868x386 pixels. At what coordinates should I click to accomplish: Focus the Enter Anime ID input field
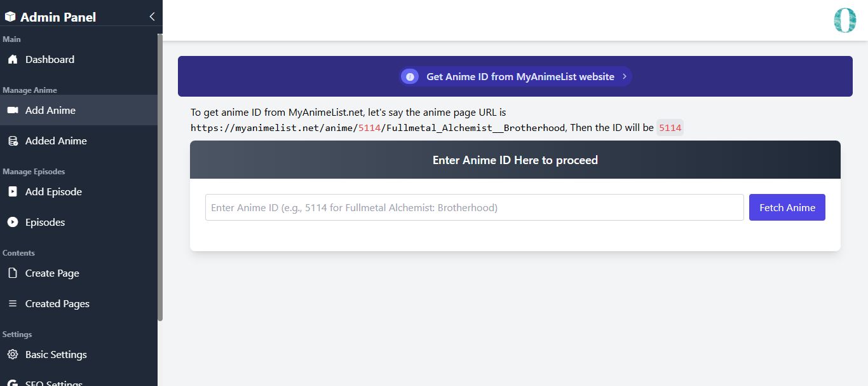point(474,207)
